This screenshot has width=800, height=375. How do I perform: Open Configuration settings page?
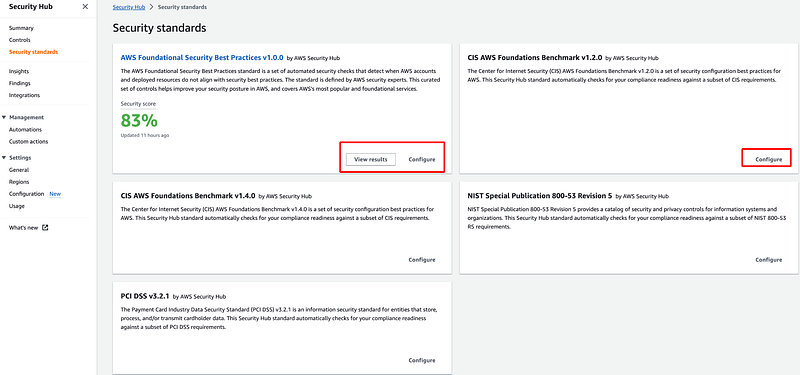pos(27,194)
